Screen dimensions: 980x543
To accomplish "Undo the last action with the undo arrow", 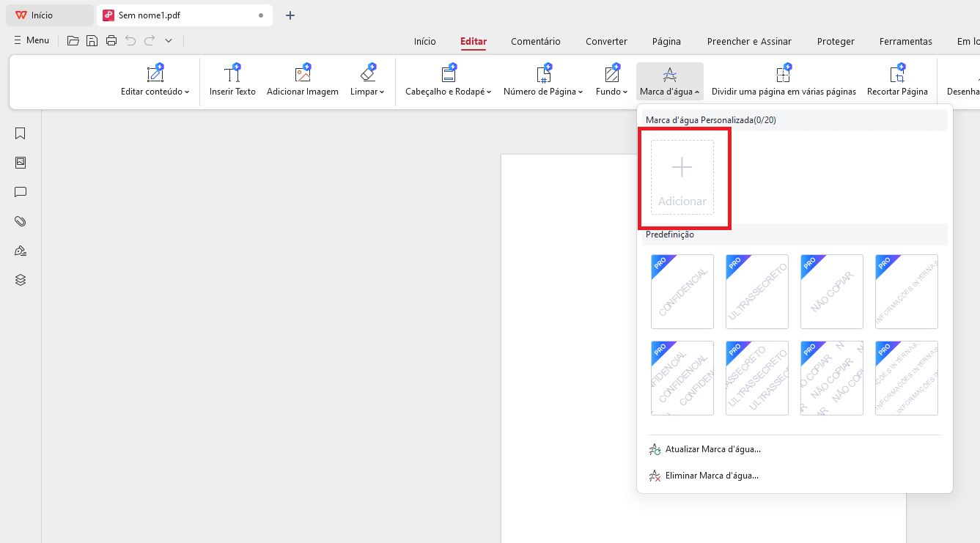I will tap(130, 41).
